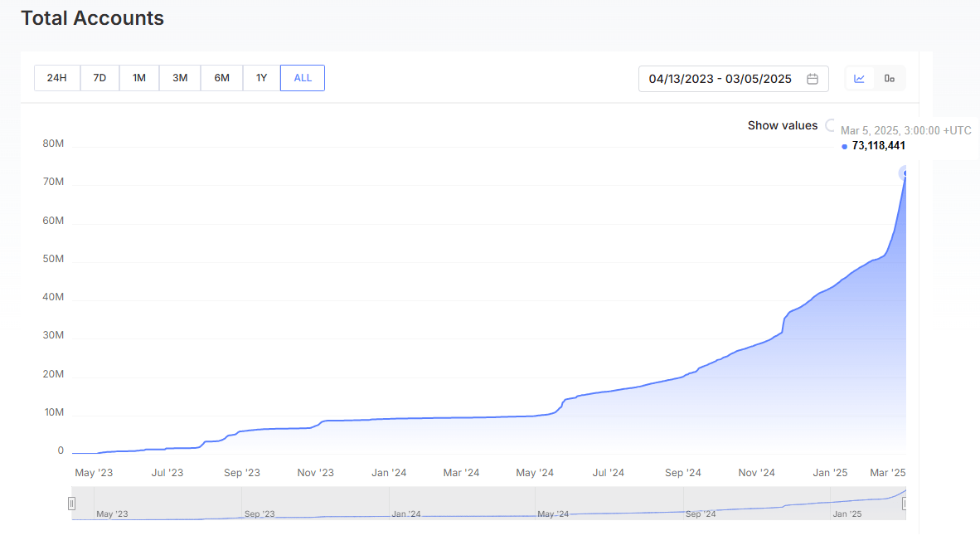Click the left handle of range navigator
The height and width of the screenshot is (555, 980).
point(72,504)
